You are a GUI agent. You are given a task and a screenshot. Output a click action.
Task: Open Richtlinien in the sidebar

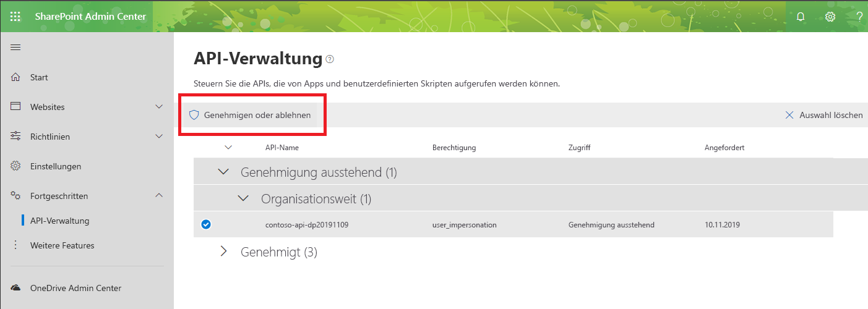(50, 137)
